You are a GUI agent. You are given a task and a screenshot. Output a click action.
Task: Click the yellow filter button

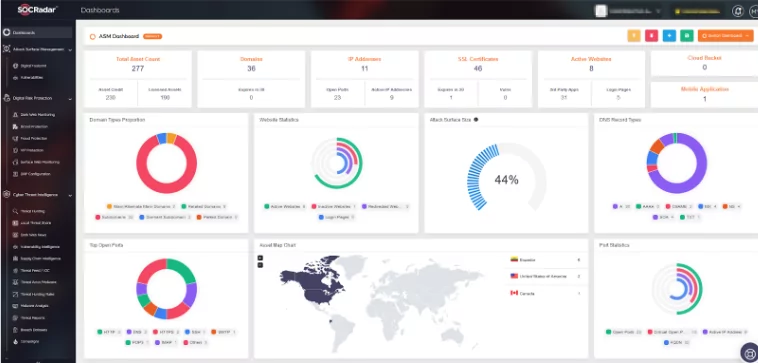[634, 36]
